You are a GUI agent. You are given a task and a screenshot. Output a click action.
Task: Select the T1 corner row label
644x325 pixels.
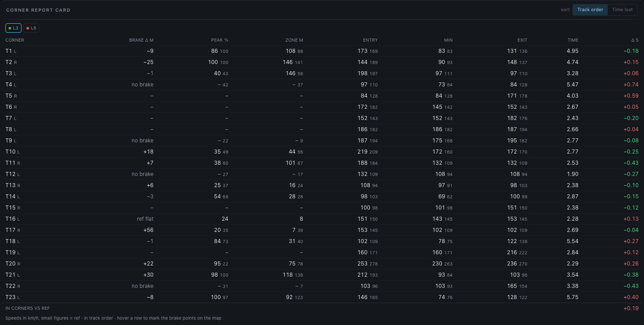tap(11, 51)
